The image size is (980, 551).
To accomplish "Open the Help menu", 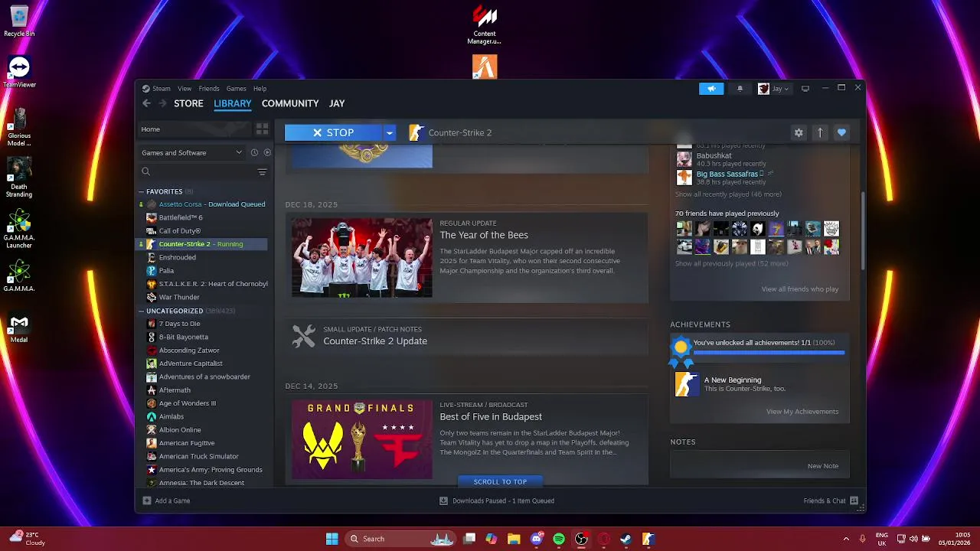I will 260,89.
